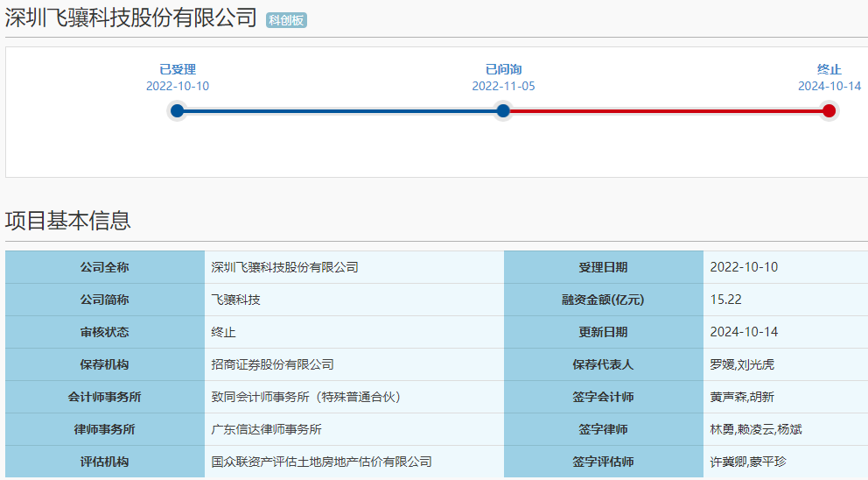
Task: Click the 公司简称 header cell
Action: [105, 300]
